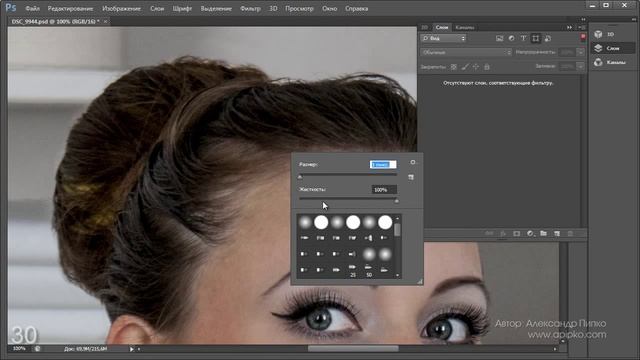The image size is (640, 360).
Task: Open the blending mode dropdown
Action: [x=466, y=52]
